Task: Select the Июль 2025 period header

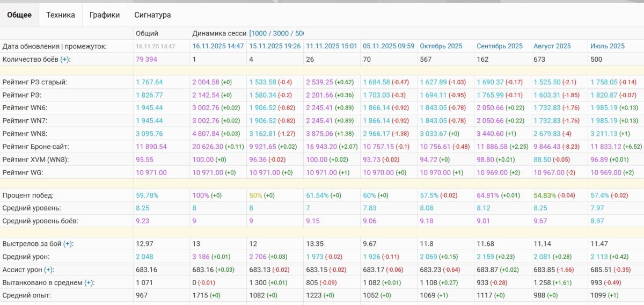Action: [x=608, y=46]
